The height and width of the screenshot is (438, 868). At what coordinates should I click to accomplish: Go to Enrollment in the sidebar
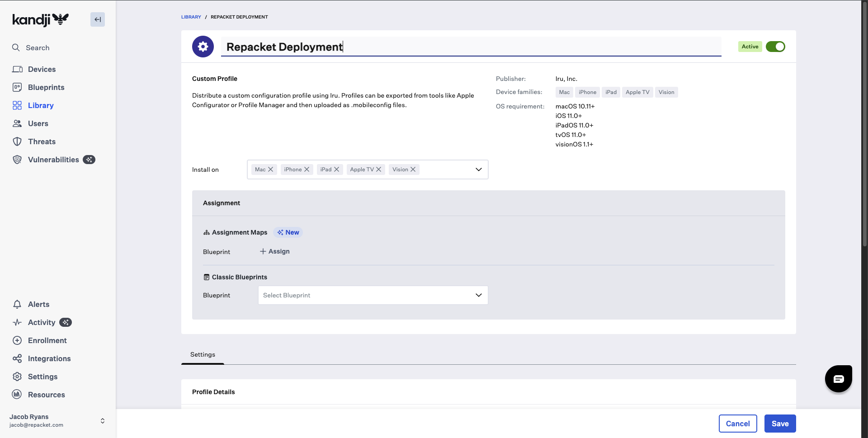pyautogui.click(x=47, y=340)
